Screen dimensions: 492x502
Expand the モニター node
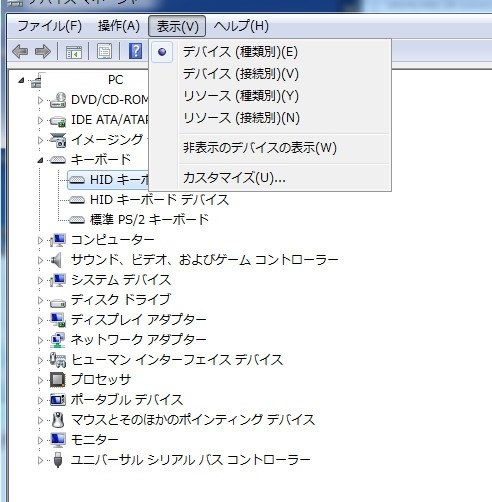point(40,440)
